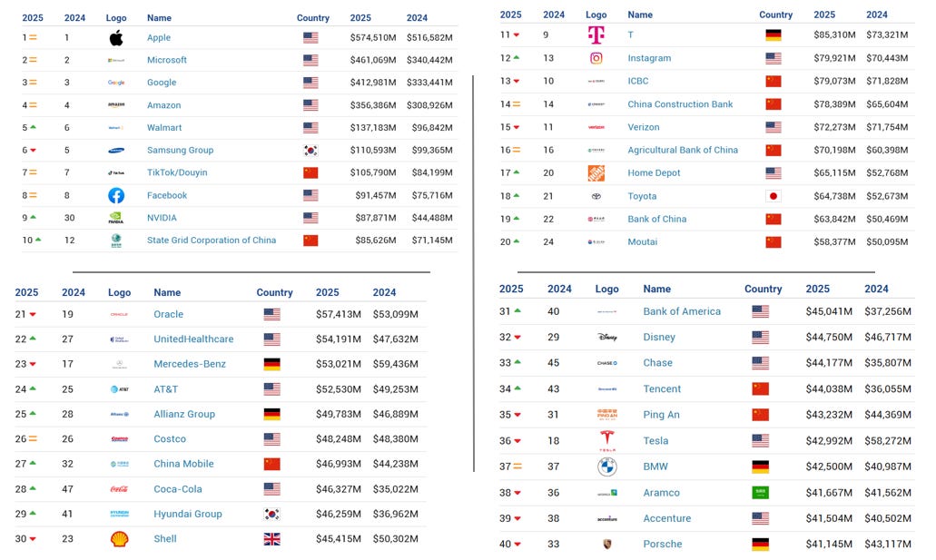Screen dimensions: 936x560
Task: Click Amazon's 2024 value $308,926M
Action: [x=429, y=105]
